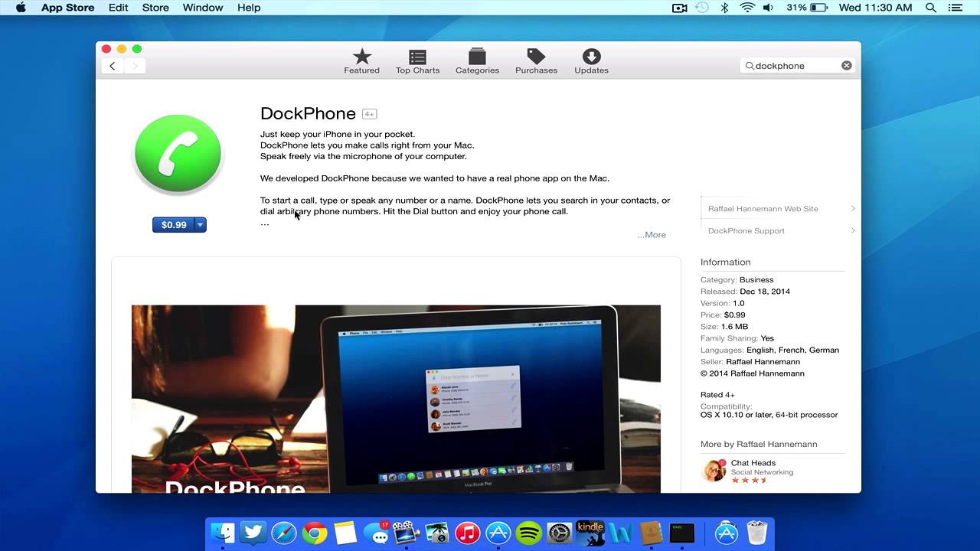This screenshot has height=551, width=980.
Task: Expand the DockPhone Support chevron
Action: [x=853, y=230]
